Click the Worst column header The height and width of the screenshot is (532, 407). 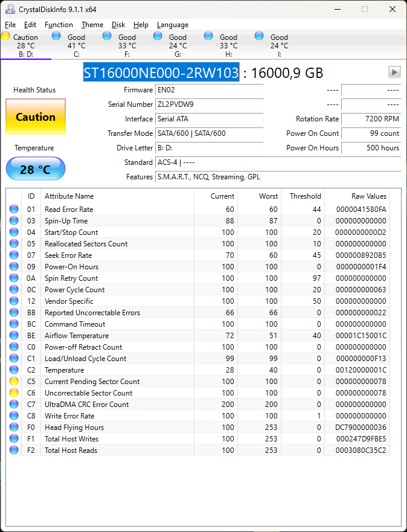click(260, 196)
